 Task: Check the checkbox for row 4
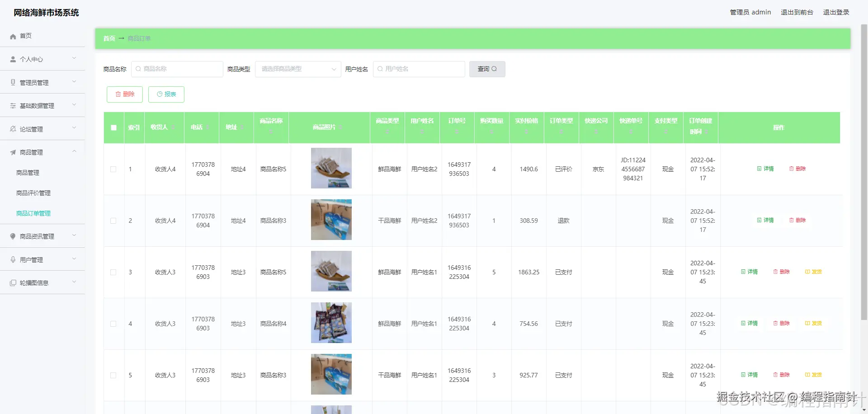click(113, 324)
